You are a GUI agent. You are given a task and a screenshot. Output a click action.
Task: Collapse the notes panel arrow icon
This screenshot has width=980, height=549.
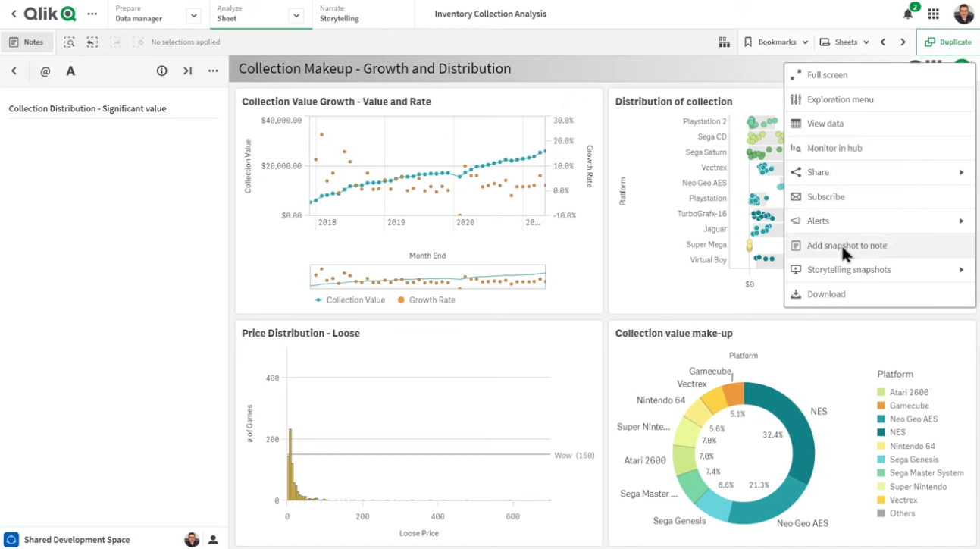point(187,71)
